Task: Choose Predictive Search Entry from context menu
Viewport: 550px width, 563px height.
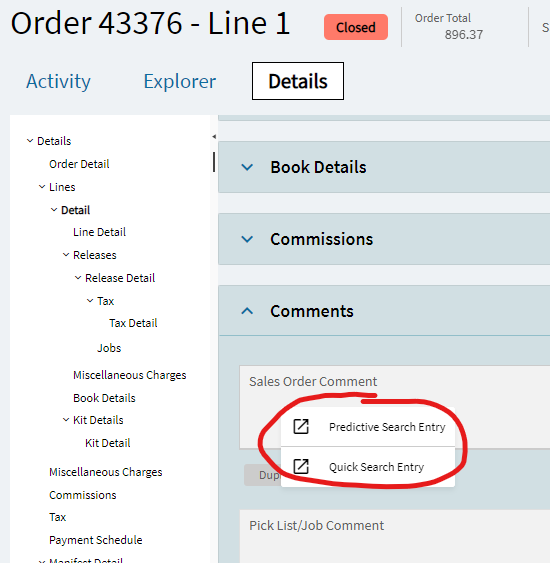Action: pyautogui.click(x=368, y=427)
